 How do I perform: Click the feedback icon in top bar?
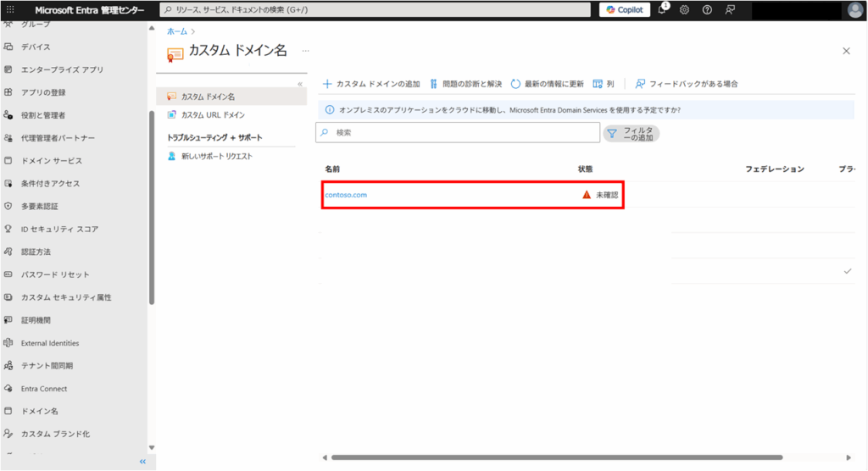point(730,9)
